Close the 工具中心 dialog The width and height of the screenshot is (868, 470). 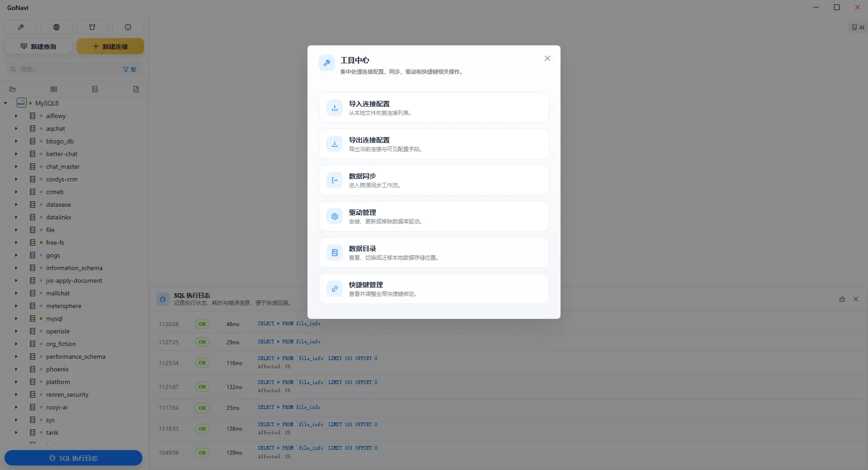[547, 58]
